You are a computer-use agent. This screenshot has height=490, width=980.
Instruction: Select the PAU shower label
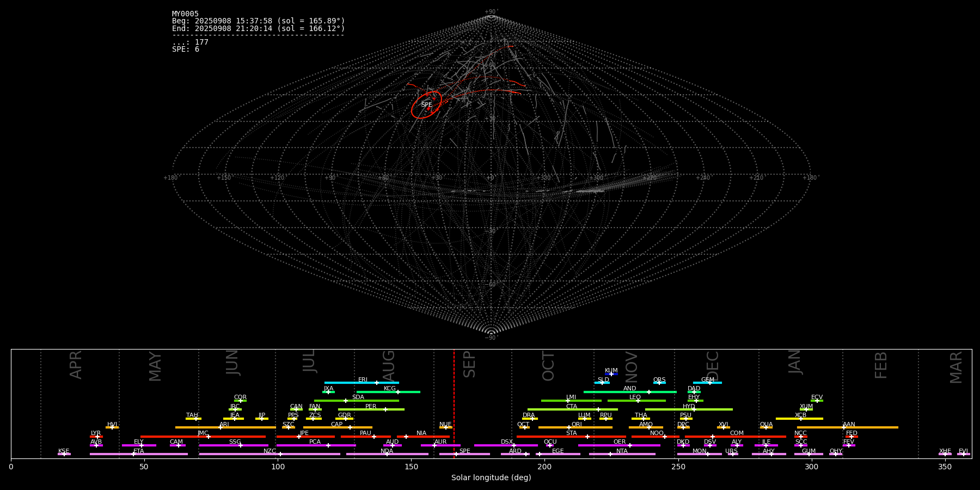[365, 433]
